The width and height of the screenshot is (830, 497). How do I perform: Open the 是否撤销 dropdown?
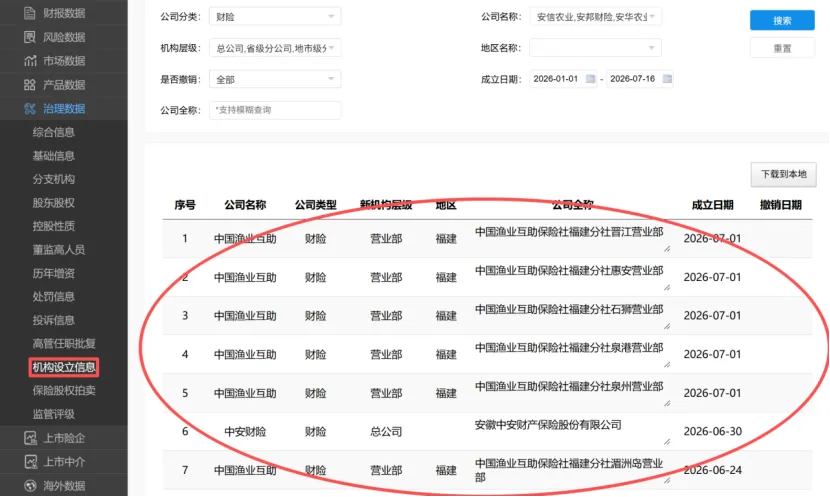click(x=275, y=79)
